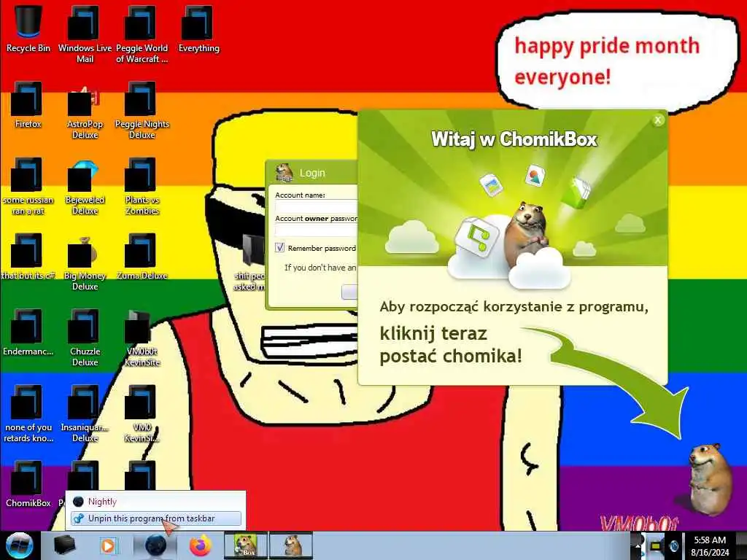Viewport: 747px width, 560px height.
Task: Launch Insaniquar... Deluxe desktop icon
Action: [85, 413]
